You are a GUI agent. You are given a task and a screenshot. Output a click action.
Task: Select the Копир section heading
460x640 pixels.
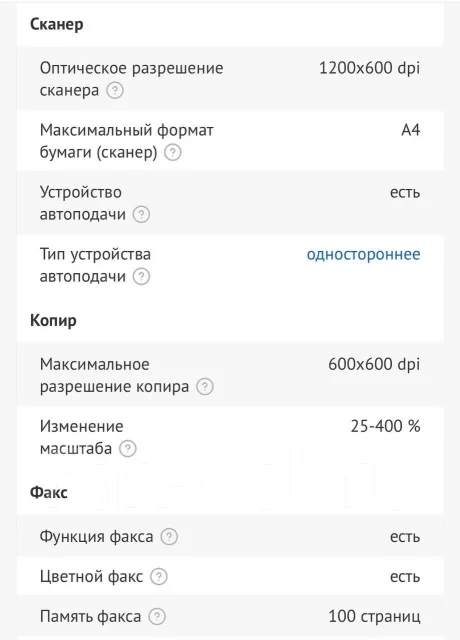point(53,321)
